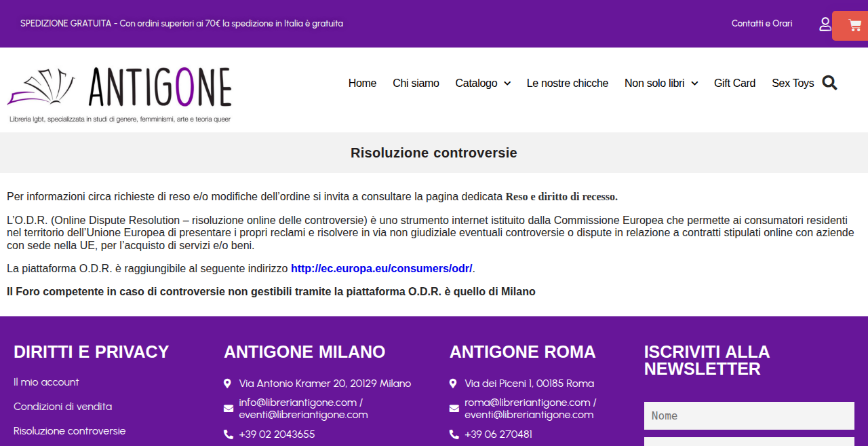Click the Antigone Milano footer heading
The height and width of the screenshot is (446, 868).
tap(304, 352)
